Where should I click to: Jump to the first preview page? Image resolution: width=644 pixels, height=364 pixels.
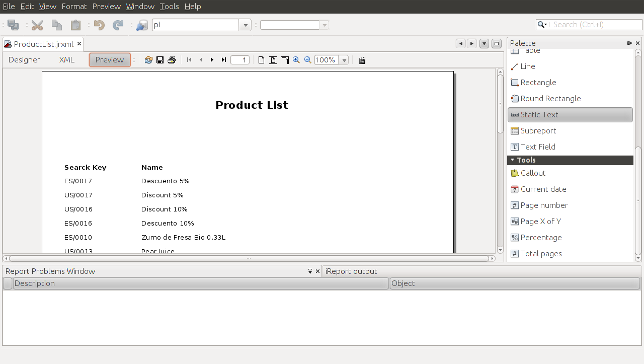pos(189,60)
